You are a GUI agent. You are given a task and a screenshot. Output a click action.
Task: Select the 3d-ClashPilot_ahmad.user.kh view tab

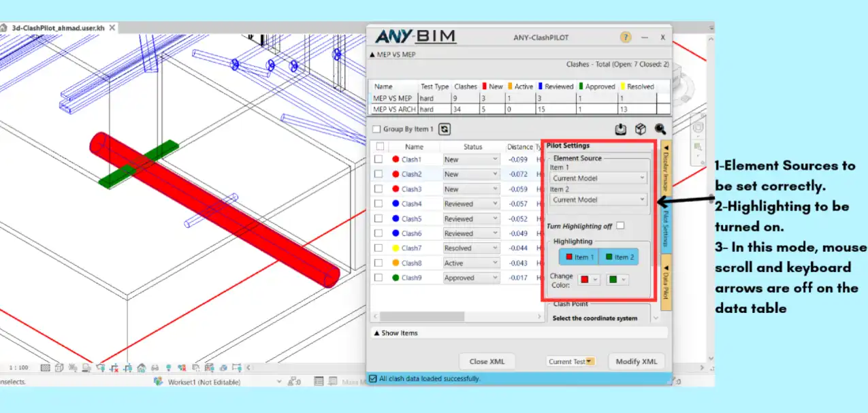coord(58,28)
